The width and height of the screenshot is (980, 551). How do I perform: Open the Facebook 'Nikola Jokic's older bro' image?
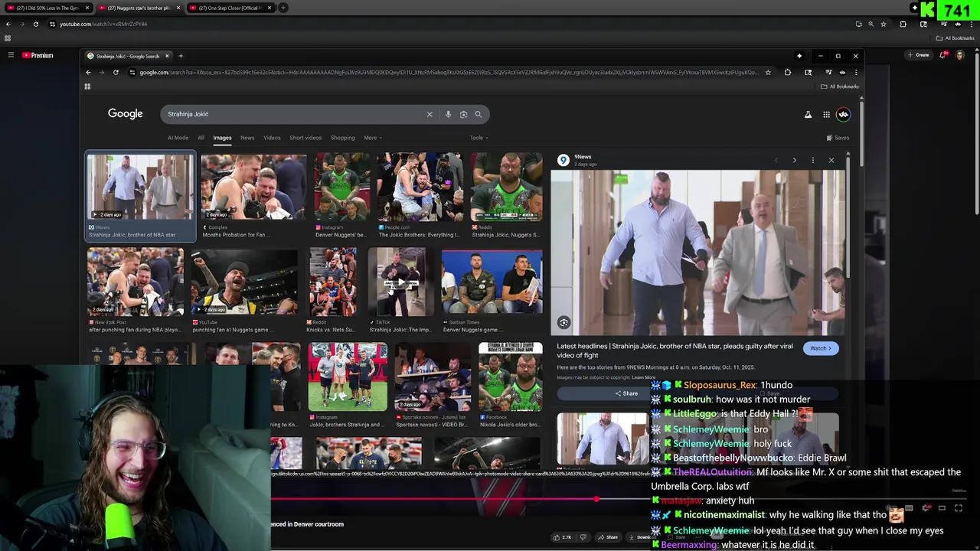click(x=510, y=385)
